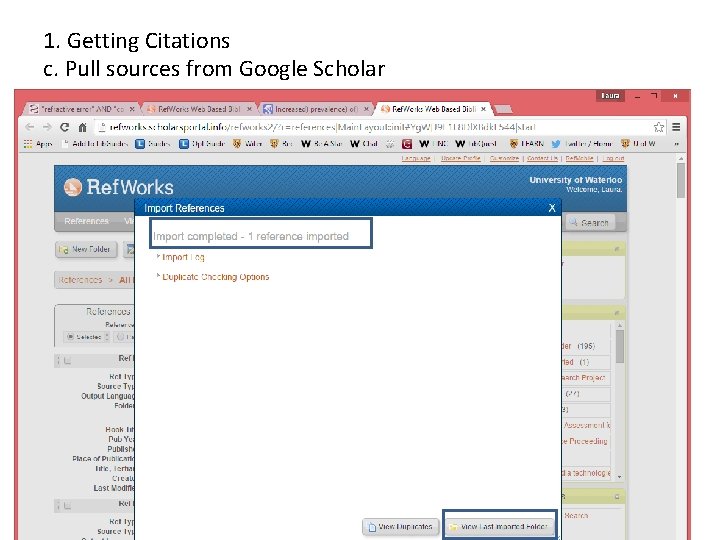Image resolution: width=720 pixels, height=540 pixels.
Task: Click the RefWorks logo
Action: click(x=118, y=187)
